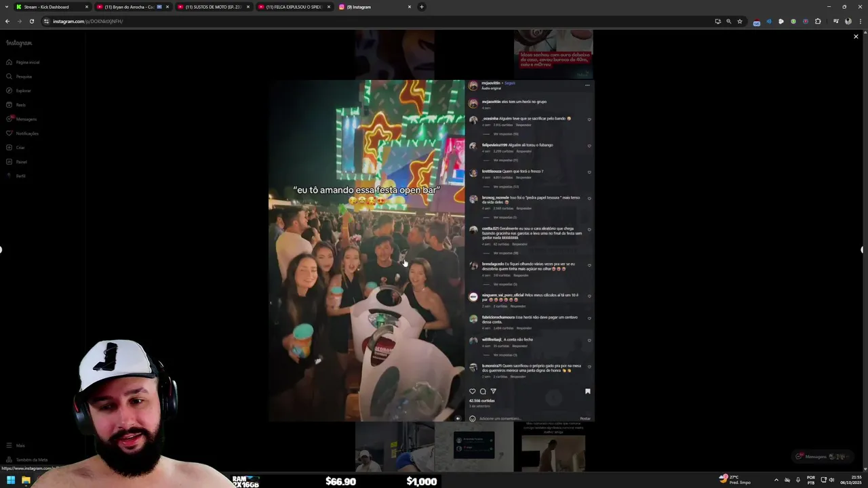868x488 pixels.
Task: Open mcjaovittin's profile name in post header
Action: tap(491, 83)
